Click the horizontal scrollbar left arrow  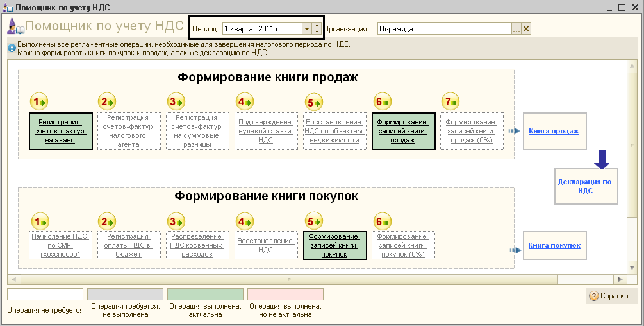coord(13,279)
